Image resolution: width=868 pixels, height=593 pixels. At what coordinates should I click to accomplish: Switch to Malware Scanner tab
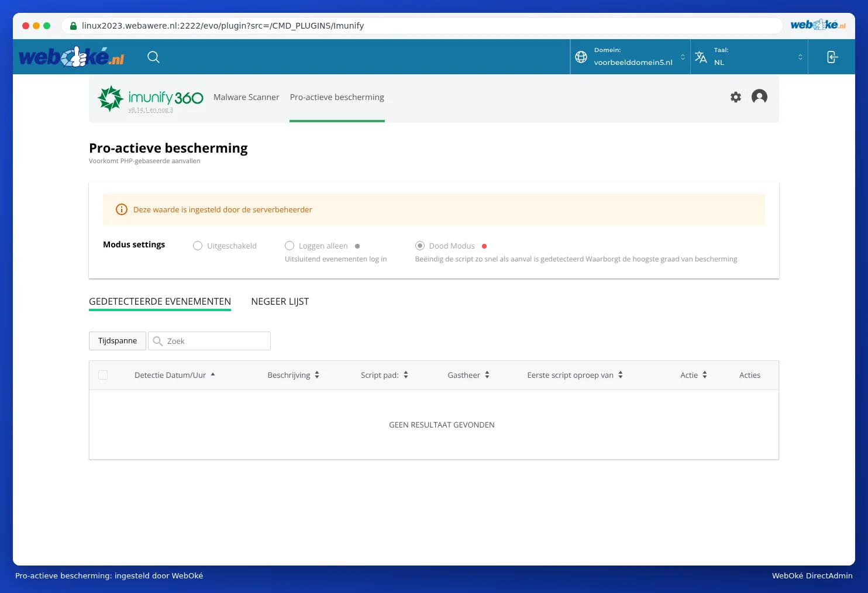(246, 97)
